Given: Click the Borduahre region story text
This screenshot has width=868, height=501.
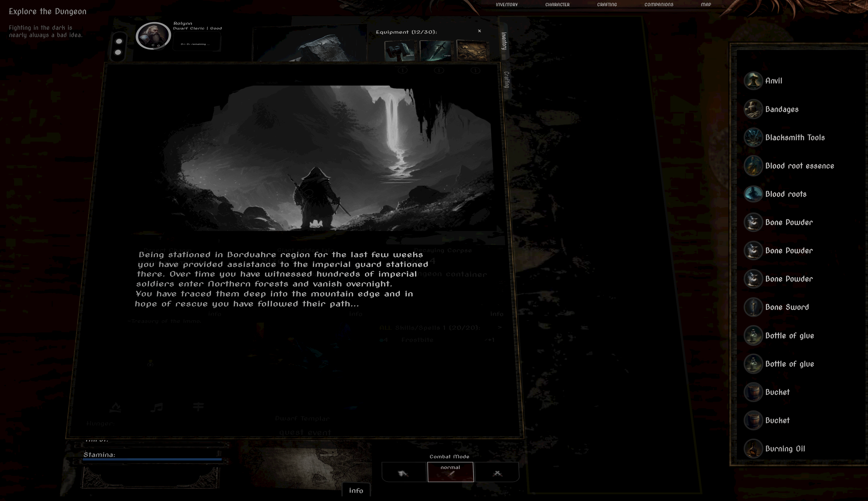Looking at the screenshot, I should coord(282,279).
